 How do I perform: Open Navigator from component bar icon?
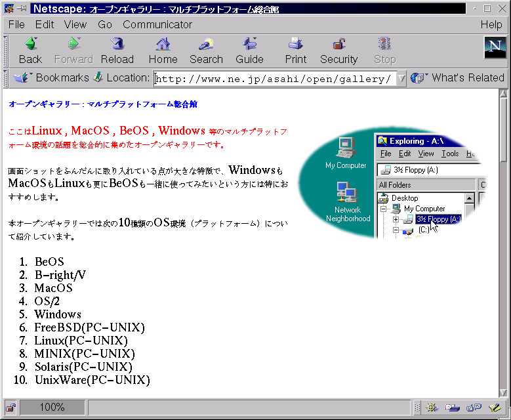pyautogui.click(x=431, y=408)
